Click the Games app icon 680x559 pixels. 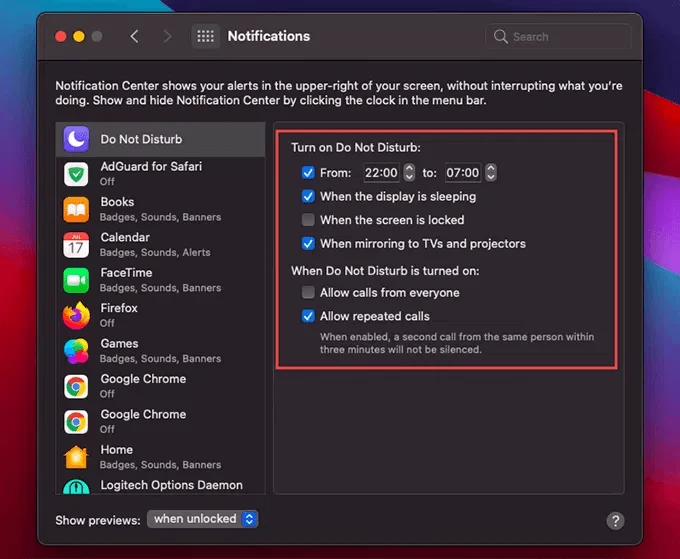(76, 351)
